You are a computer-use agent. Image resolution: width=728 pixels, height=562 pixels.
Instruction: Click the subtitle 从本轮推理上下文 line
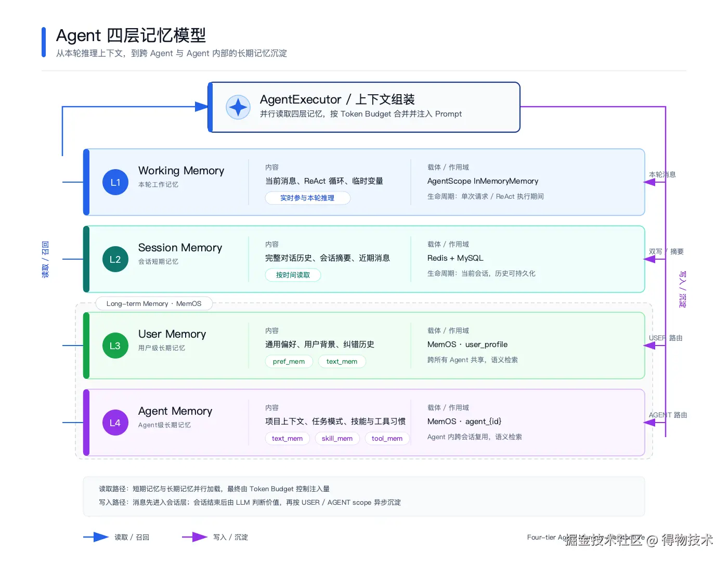click(x=172, y=53)
